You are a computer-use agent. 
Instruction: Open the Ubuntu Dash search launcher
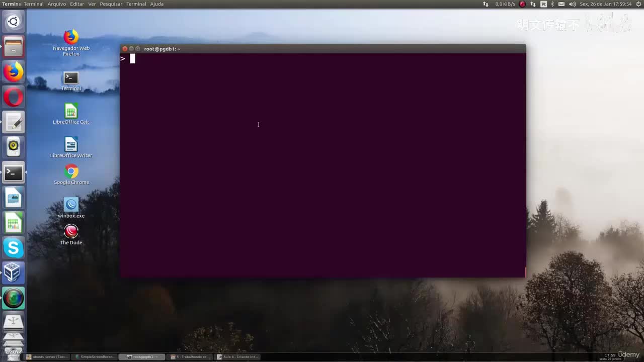[x=13, y=22]
